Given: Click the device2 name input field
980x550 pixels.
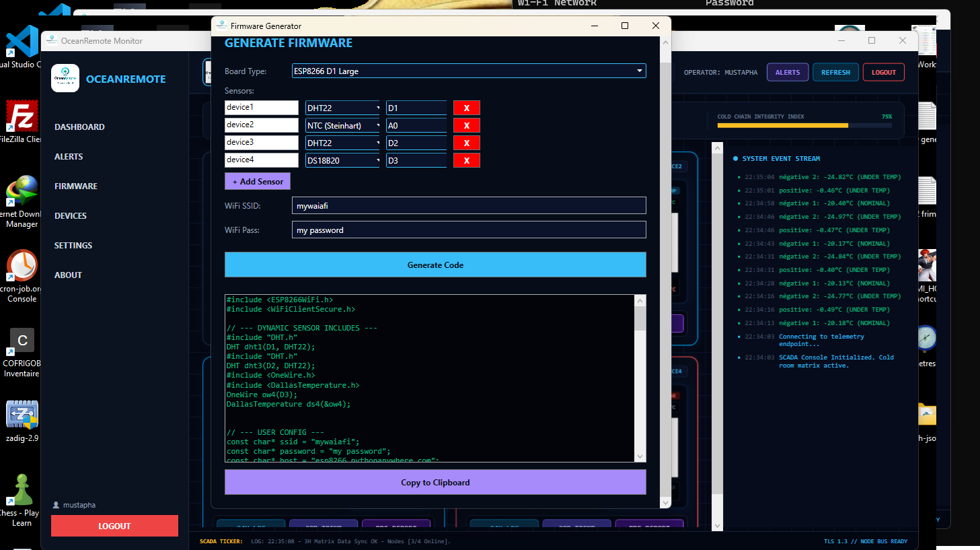Looking at the screenshot, I should pyautogui.click(x=261, y=125).
